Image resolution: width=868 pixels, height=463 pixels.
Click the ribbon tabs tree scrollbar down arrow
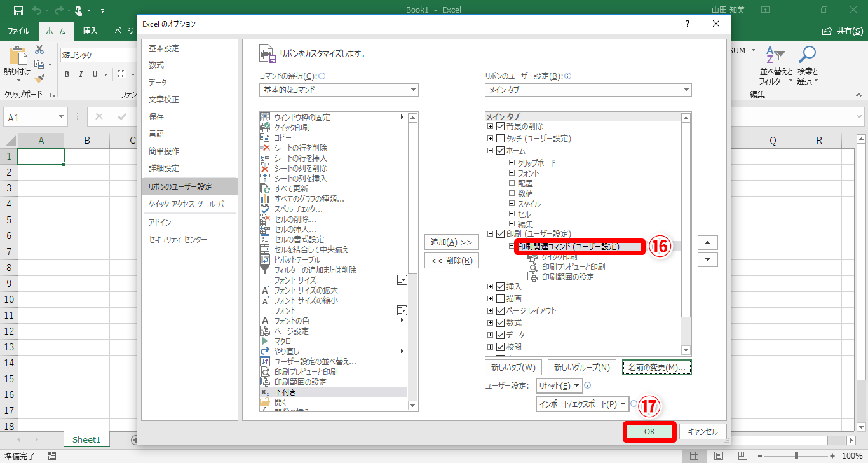click(686, 350)
